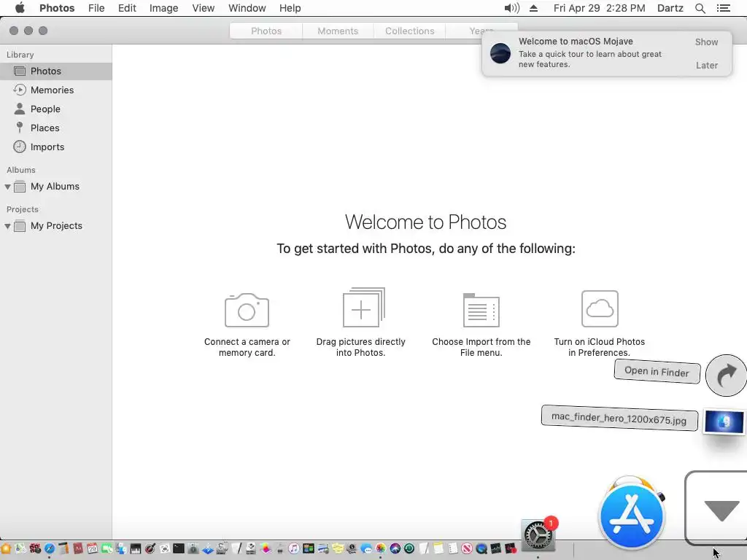Click Open in Finder button

[657, 371]
